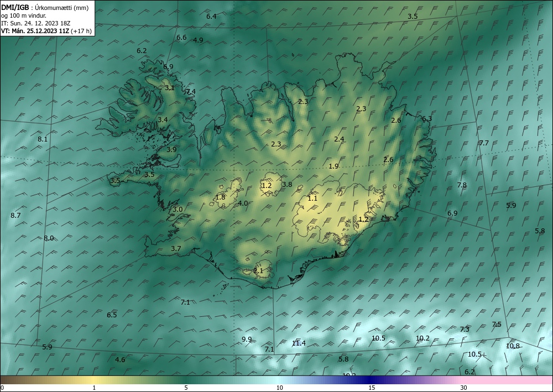
Task: Click the 6.5 value on the map
Action: click(x=112, y=315)
